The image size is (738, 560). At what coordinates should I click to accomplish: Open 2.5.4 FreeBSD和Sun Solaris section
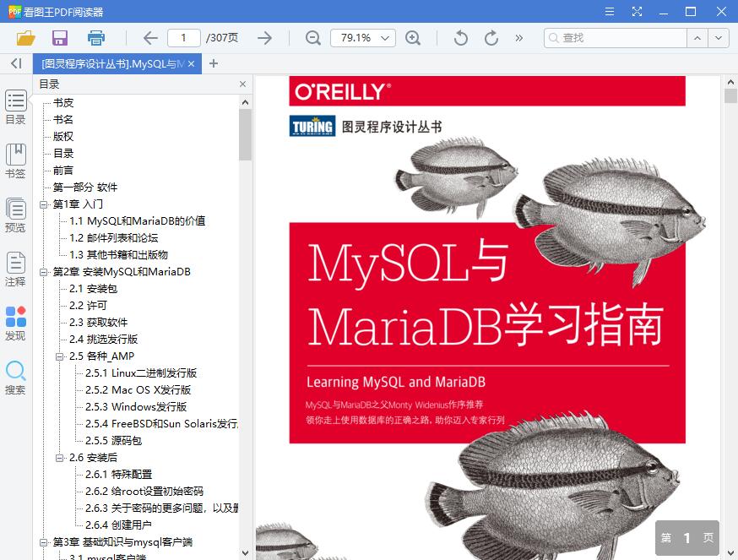161,424
